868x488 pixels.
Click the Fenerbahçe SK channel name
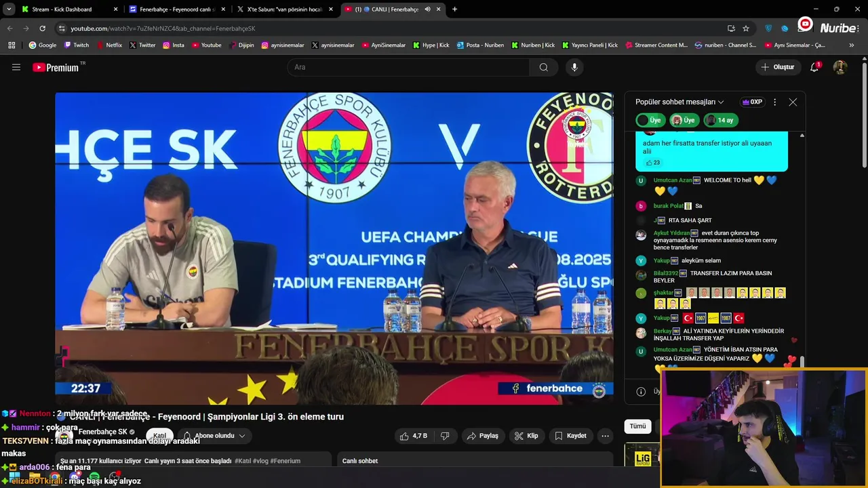click(x=102, y=432)
